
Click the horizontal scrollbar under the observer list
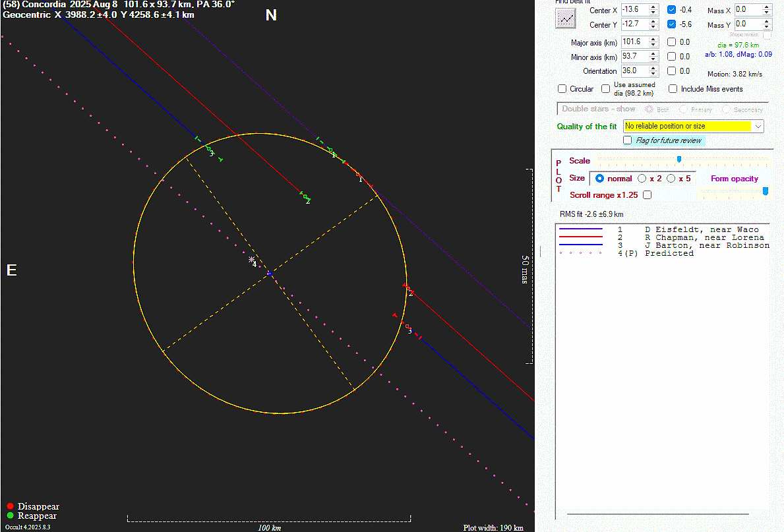click(x=658, y=514)
